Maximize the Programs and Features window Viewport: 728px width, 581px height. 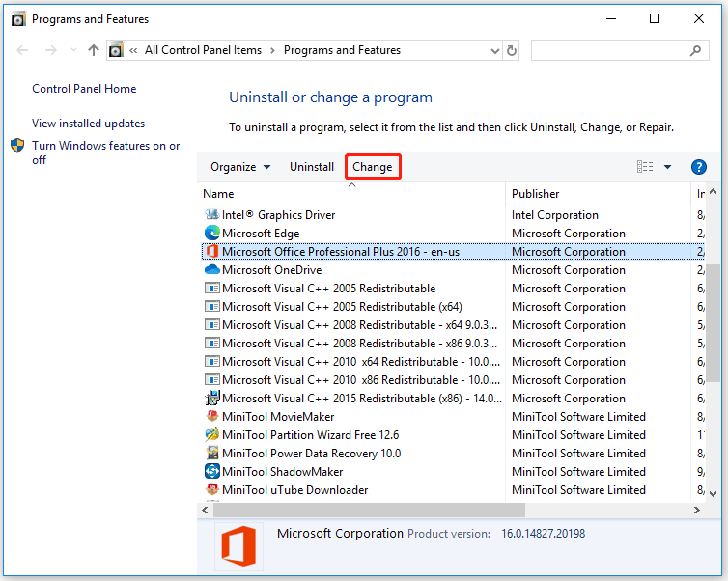(655, 18)
